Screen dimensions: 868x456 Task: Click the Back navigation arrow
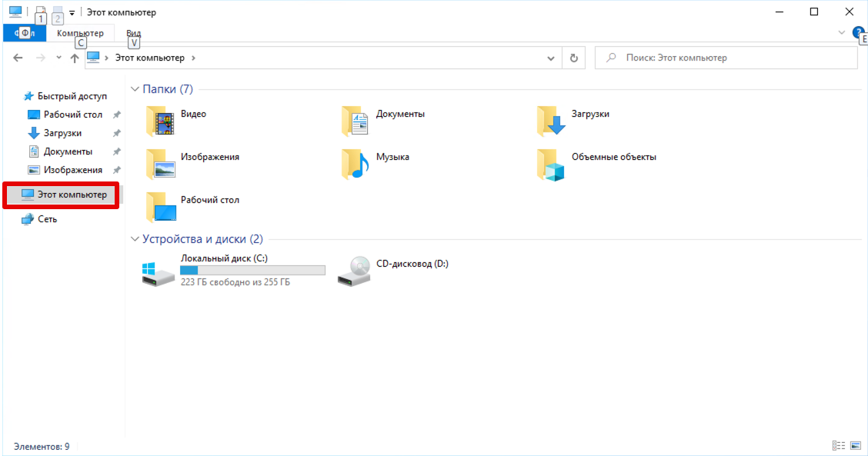pyautogui.click(x=18, y=58)
